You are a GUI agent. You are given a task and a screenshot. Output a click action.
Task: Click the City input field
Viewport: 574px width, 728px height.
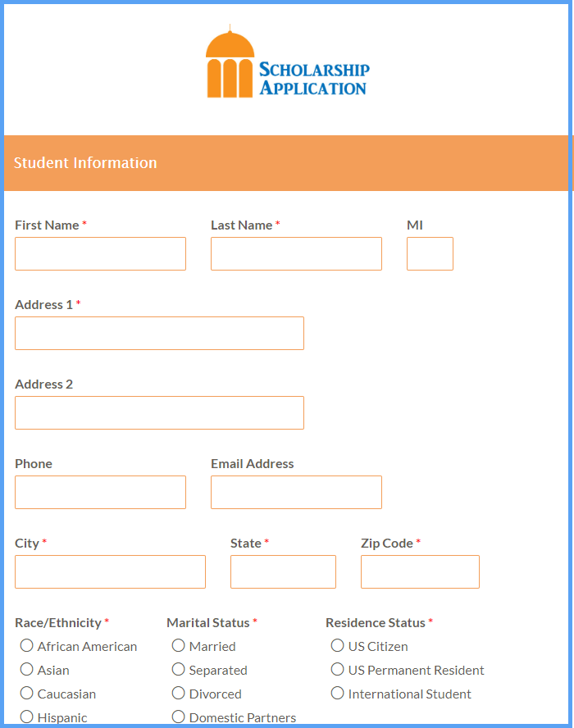click(110, 572)
